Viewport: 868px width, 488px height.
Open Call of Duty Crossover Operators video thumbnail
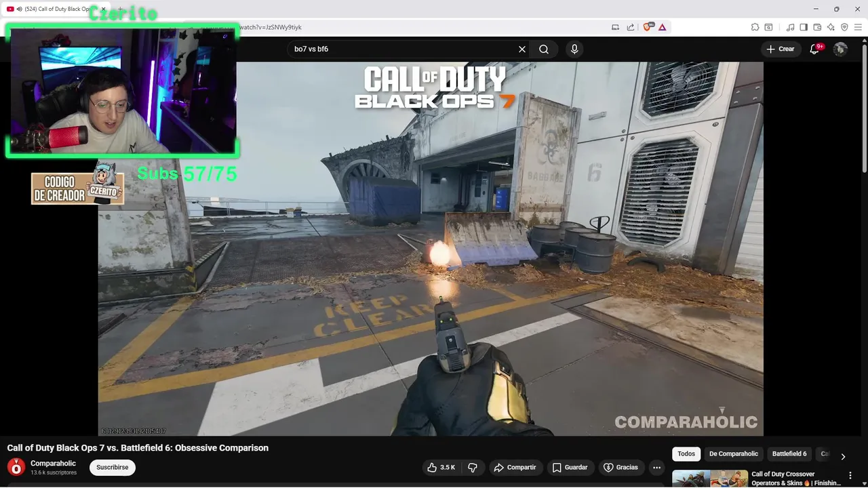tap(710, 479)
